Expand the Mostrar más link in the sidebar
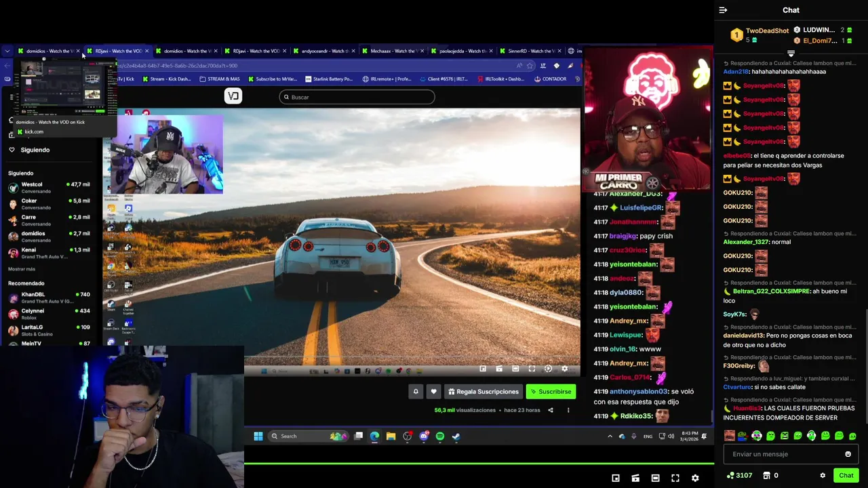The height and width of the screenshot is (488, 868). (x=22, y=269)
